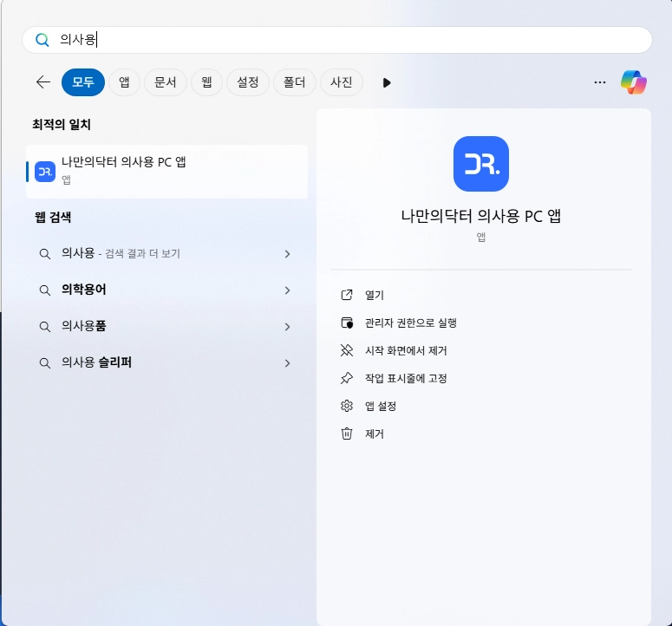Click the search field containing 의사용
This screenshot has width=672, height=626.
[x=336, y=40]
